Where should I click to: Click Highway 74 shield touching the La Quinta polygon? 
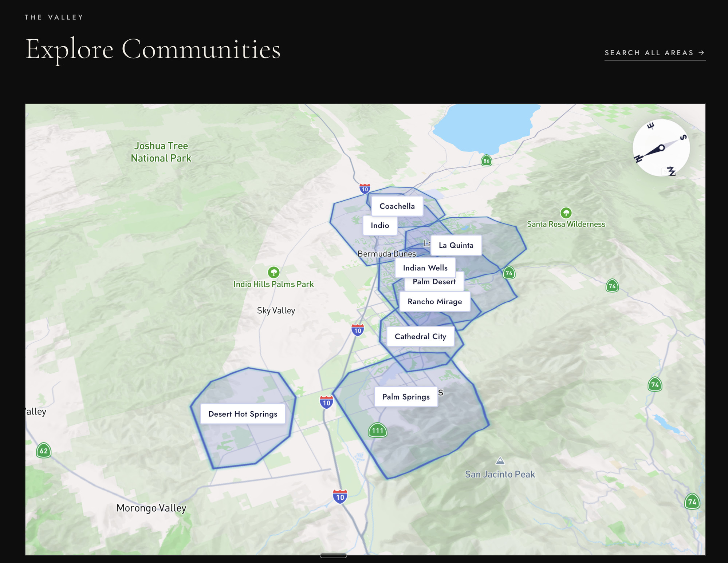tap(509, 273)
